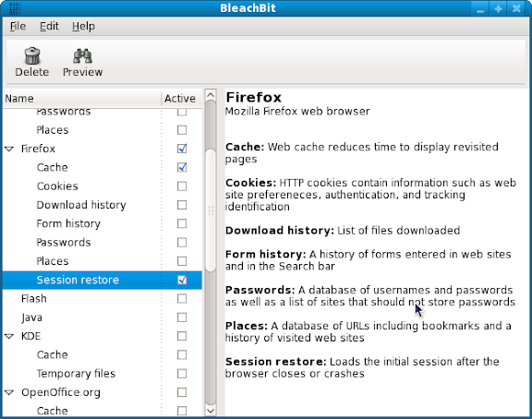
Task: Click the vertical scrollbar thumb
Action: point(211,210)
